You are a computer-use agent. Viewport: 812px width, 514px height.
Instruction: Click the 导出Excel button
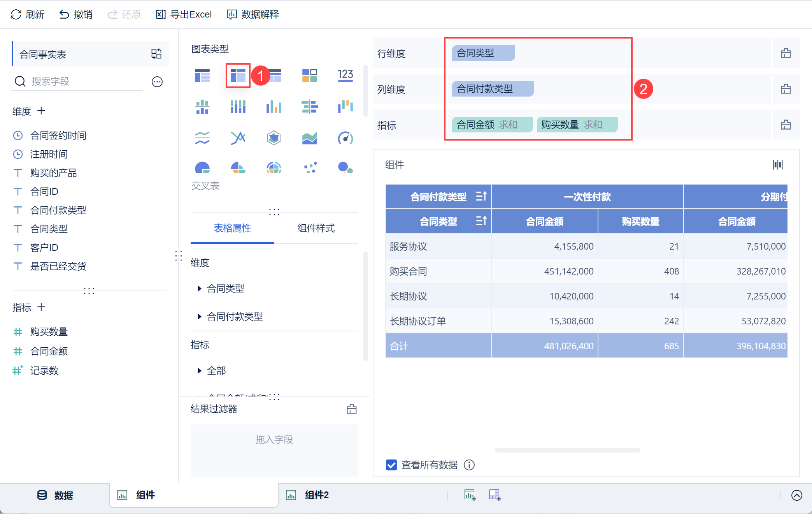pos(184,14)
